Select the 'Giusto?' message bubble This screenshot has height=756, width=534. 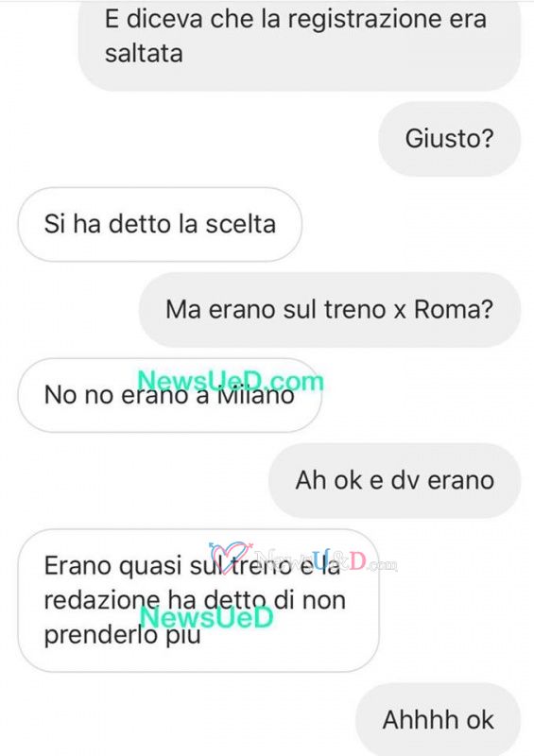(x=450, y=139)
